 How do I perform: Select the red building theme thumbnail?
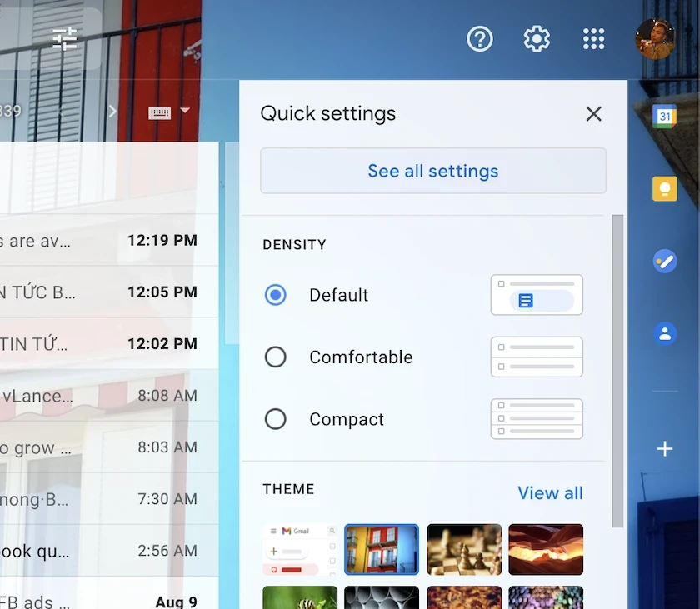point(382,549)
